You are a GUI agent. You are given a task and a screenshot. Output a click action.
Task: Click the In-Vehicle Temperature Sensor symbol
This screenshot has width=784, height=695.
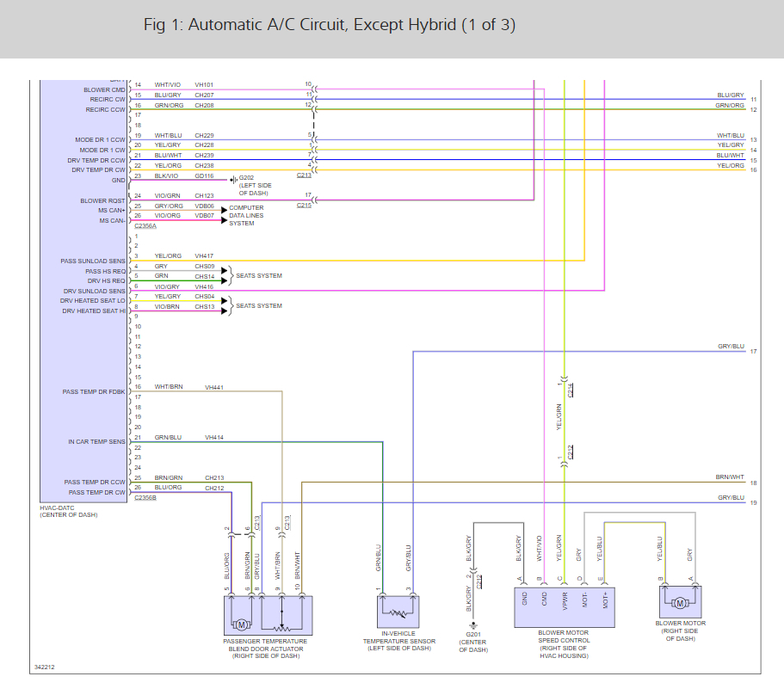click(x=398, y=612)
